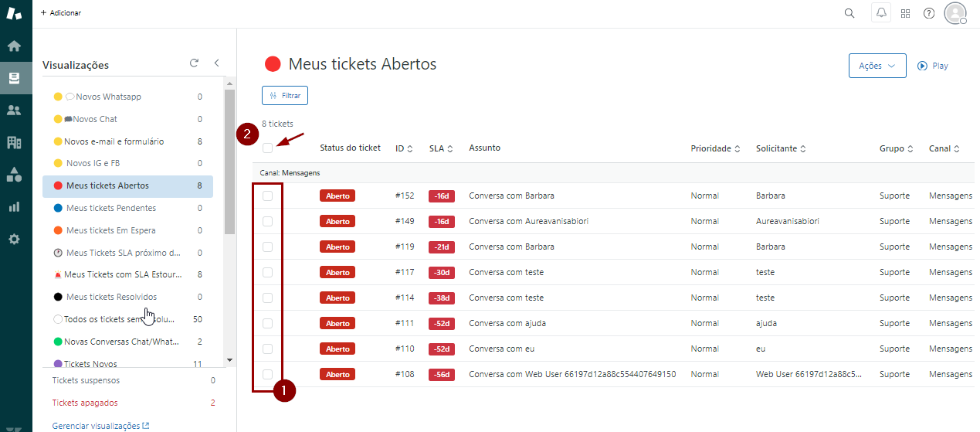The width and height of the screenshot is (980, 432).
Task: Open the Ações dropdown
Action: pyautogui.click(x=877, y=66)
